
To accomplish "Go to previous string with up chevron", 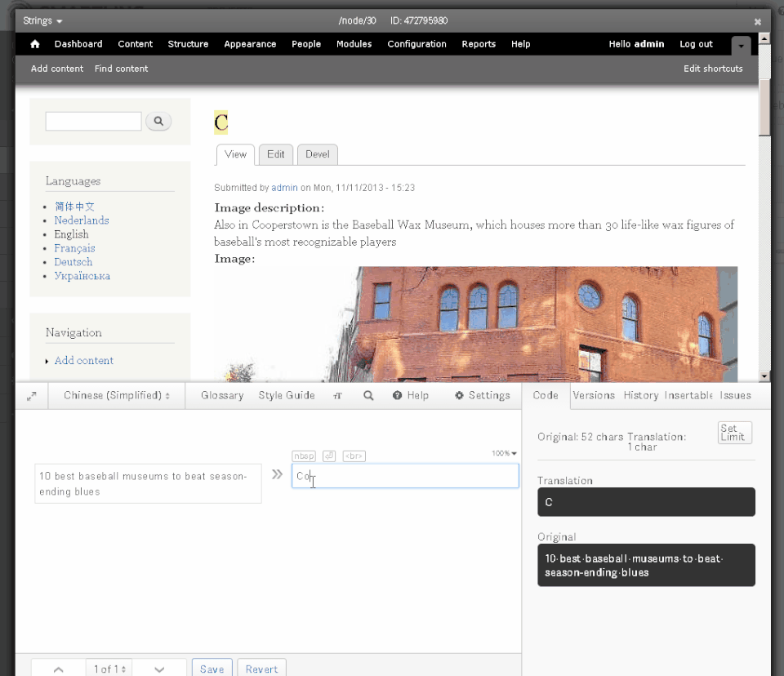I will [x=58, y=669].
